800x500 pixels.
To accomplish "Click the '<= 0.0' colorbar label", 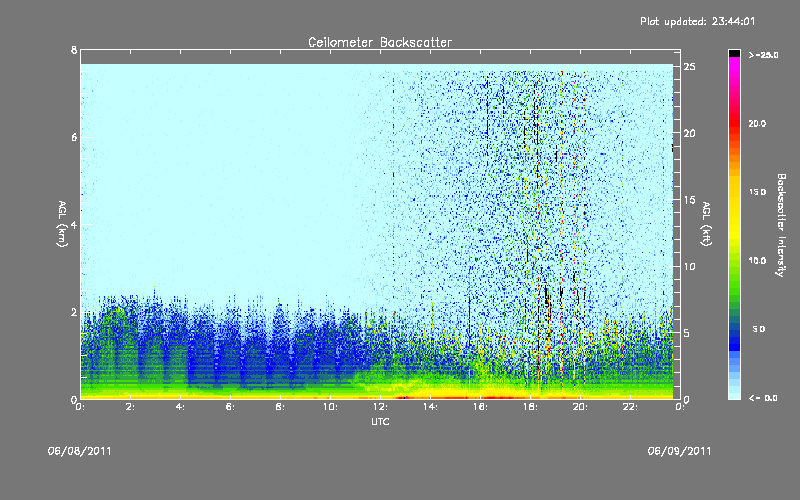I will point(763,398).
